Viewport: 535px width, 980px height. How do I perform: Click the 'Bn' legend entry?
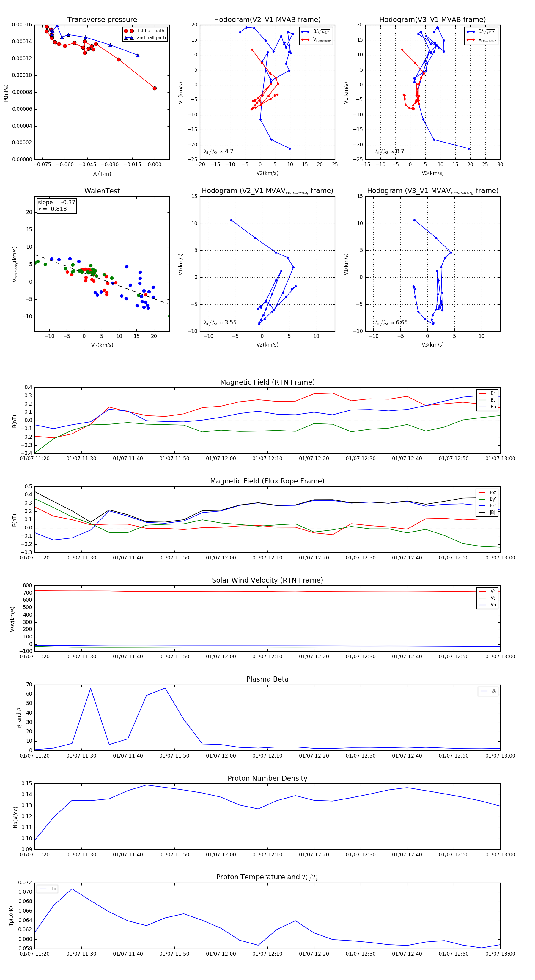pyautogui.click(x=488, y=407)
